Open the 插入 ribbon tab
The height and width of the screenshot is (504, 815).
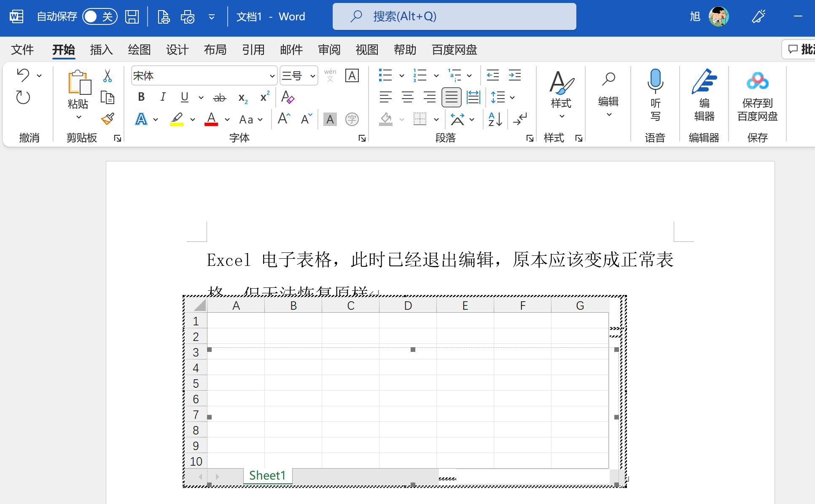point(101,50)
